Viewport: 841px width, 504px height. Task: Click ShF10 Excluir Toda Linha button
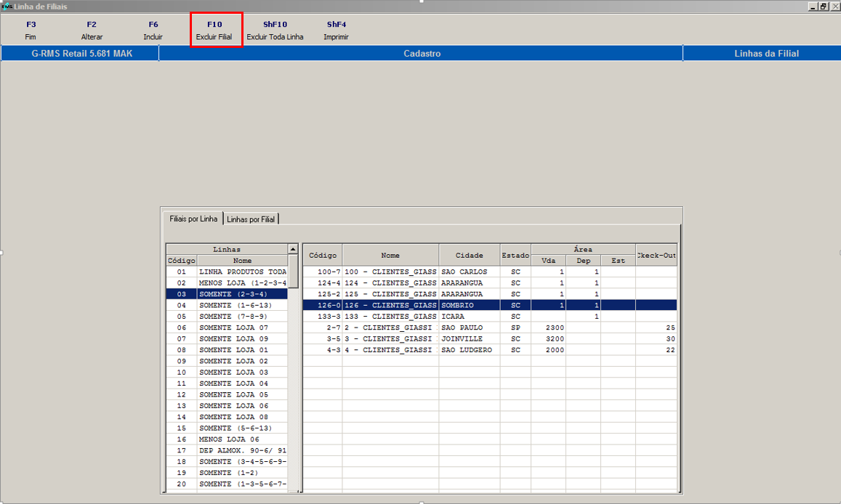[275, 31]
